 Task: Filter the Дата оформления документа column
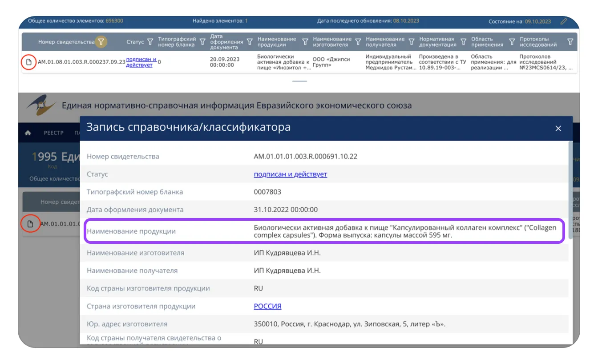249,42
